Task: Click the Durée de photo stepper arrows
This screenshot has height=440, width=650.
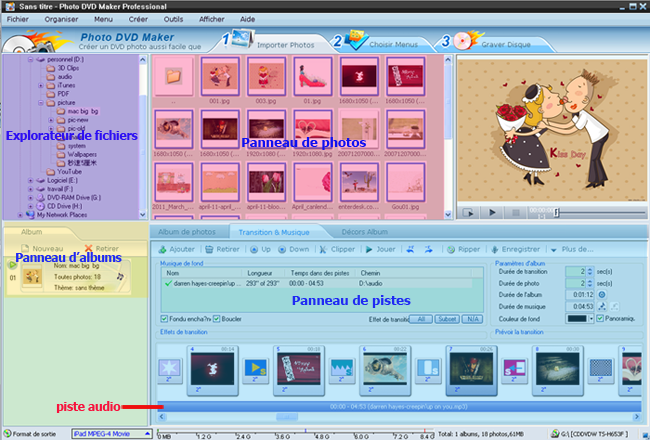Action: point(590,283)
